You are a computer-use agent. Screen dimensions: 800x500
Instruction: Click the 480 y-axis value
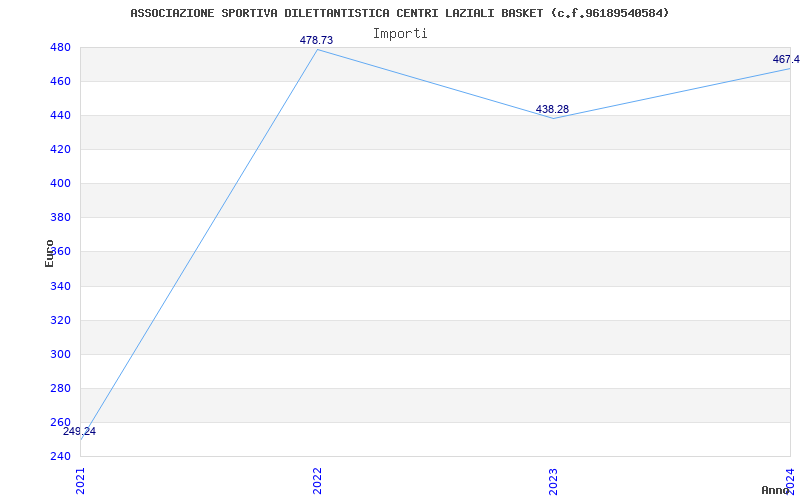tap(60, 47)
